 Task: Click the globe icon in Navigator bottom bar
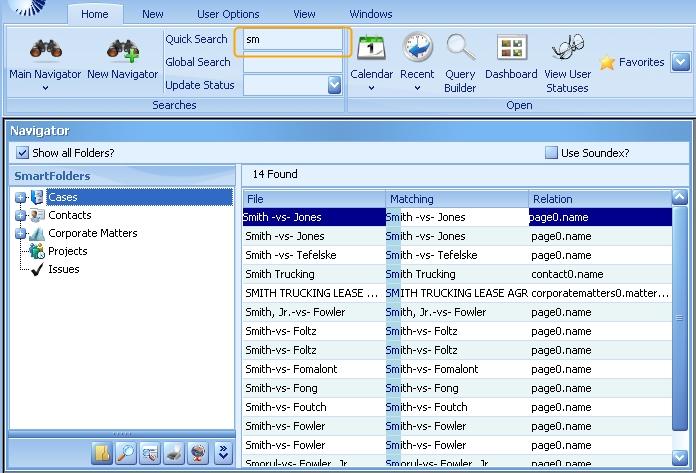pos(198,453)
